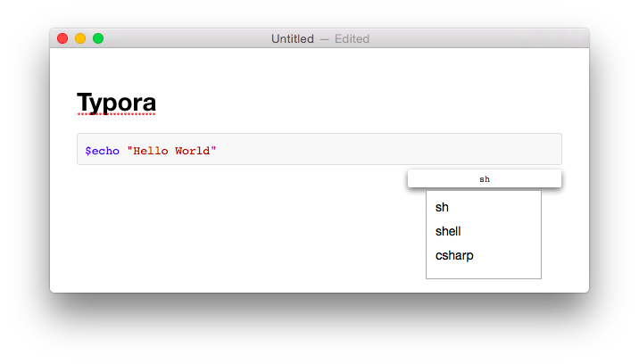Click the $echo command in code block
The height and width of the screenshot is (364, 639).
(x=103, y=150)
